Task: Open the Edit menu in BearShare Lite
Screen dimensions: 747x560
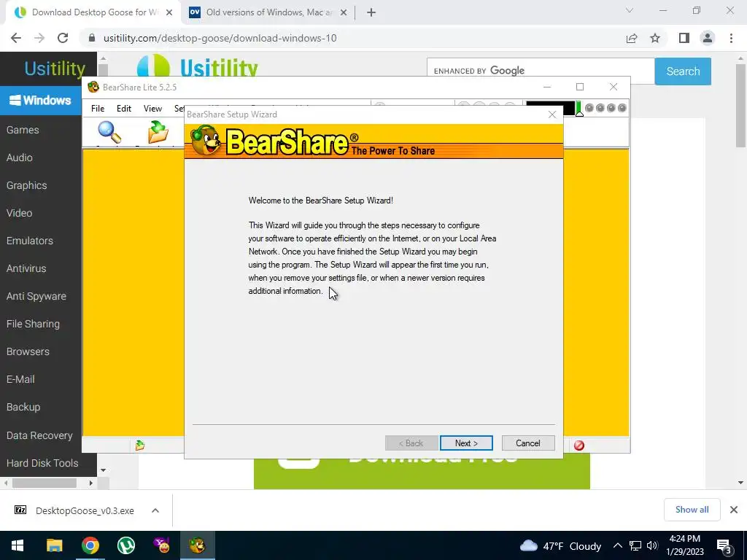Action: [x=124, y=109]
